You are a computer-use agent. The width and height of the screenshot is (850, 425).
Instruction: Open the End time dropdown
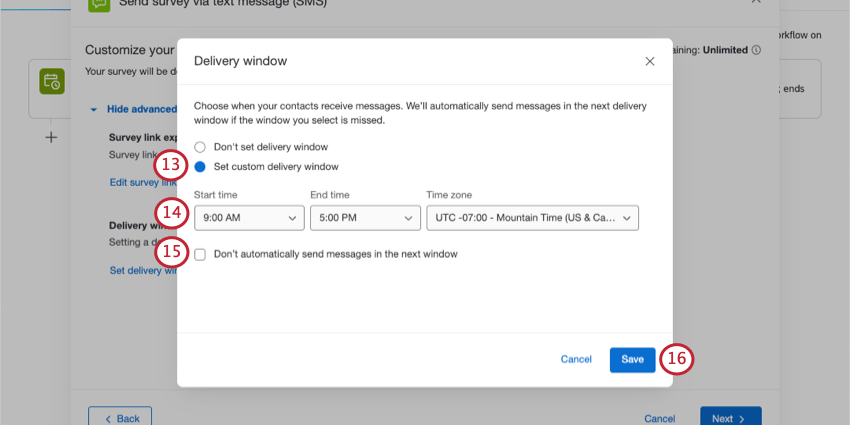click(x=365, y=217)
